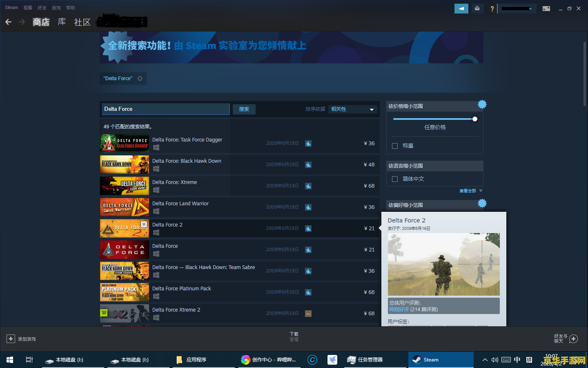Viewport: 588px width, 368px height.
Task: Remove the "Delta Force" search tag
Action: (x=140, y=79)
